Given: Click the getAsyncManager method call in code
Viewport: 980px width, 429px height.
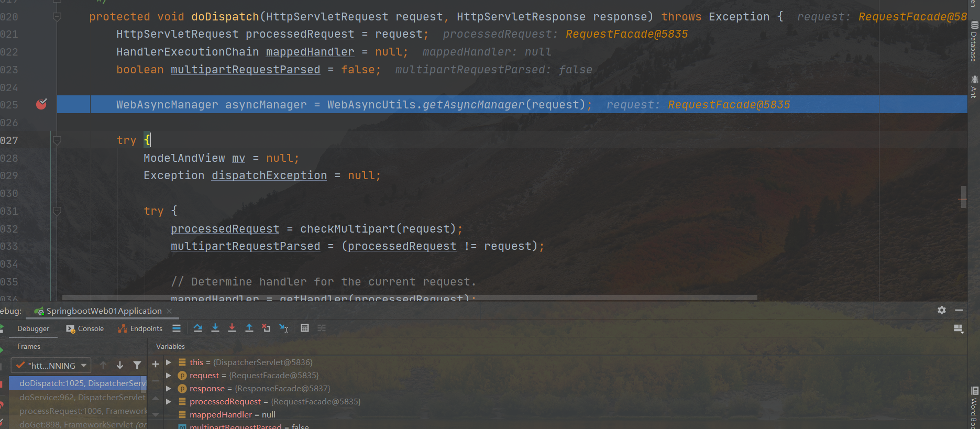Looking at the screenshot, I should (474, 104).
